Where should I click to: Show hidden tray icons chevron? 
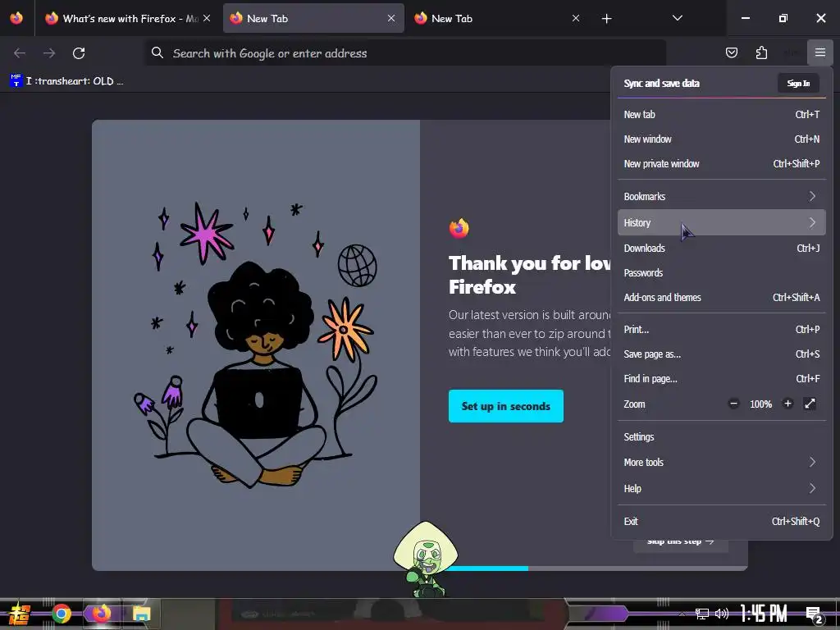[x=682, y=614]
